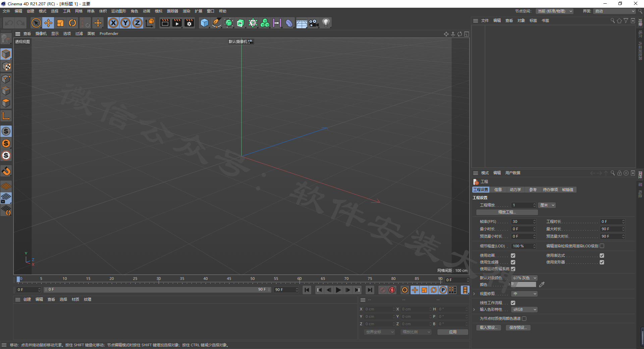This screenshot has height=349, width=644.
Task: Enable 编辑渲染检视使用渲染LOD级别 checkbox
Action: click(602, 246)
